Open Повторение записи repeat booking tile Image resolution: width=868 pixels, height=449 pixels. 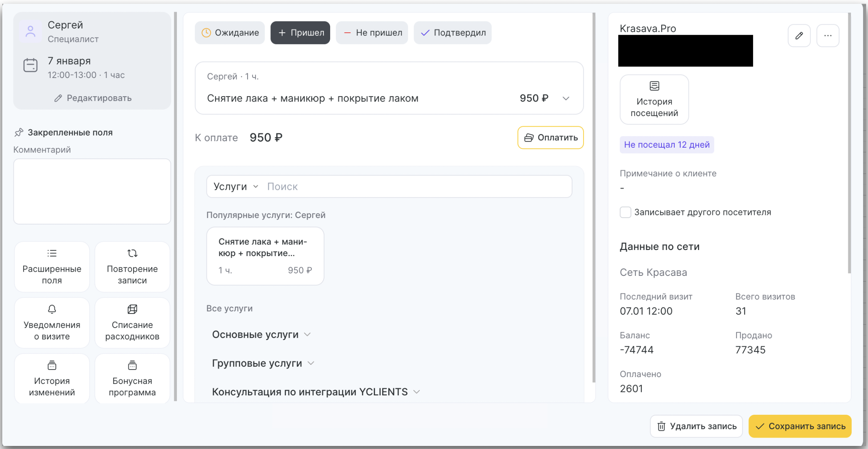132,267
